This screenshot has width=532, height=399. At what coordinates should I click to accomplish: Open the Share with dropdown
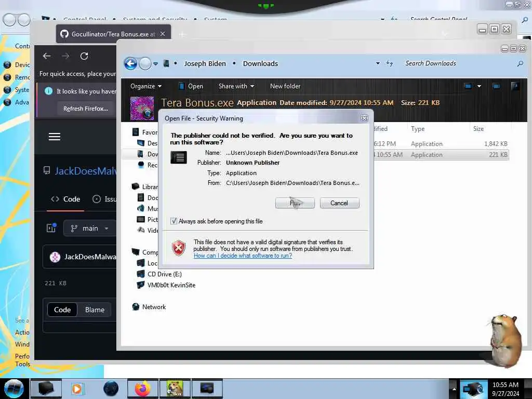click(236, 86)
